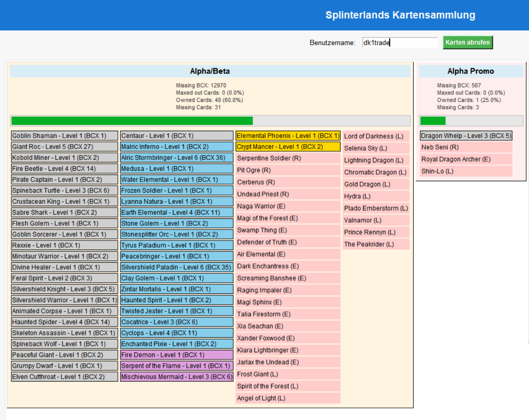
Task: Click the Alpha/Beta progress bar
Action: coord(210,121)
